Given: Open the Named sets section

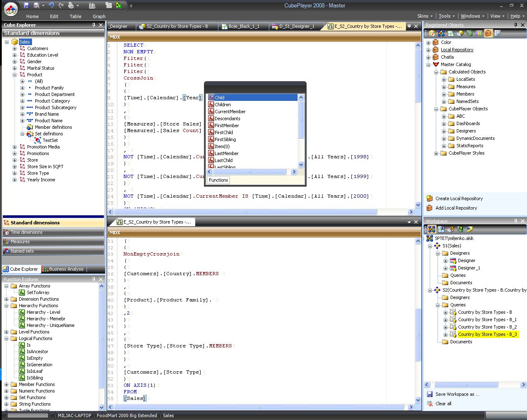Looking at the screenshot, I should (53, 251).
